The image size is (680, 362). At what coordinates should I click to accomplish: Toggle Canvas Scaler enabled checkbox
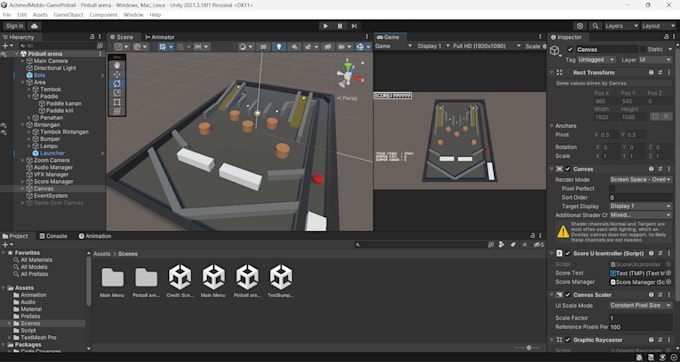coord(568,295)
